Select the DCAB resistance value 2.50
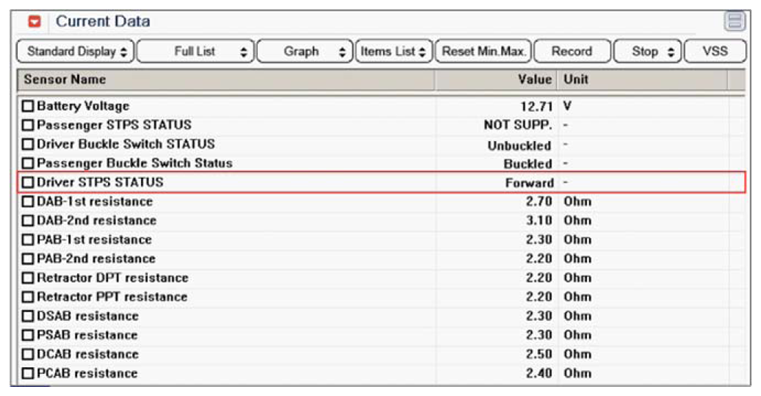The width and height of the screenshot is (761, 396). coord(539,354)
